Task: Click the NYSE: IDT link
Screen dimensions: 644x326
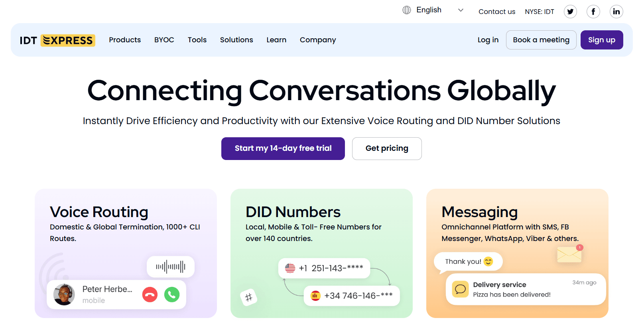Action: point(540,12)
